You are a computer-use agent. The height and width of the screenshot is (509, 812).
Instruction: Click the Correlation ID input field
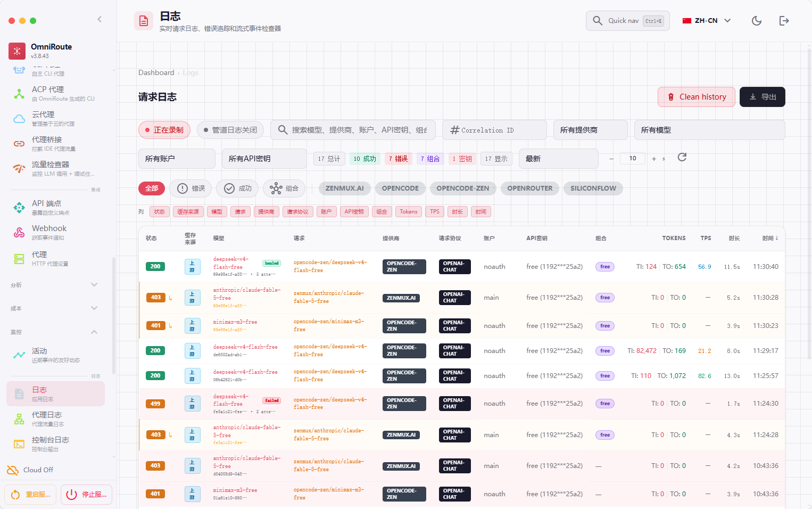point(494,130)
